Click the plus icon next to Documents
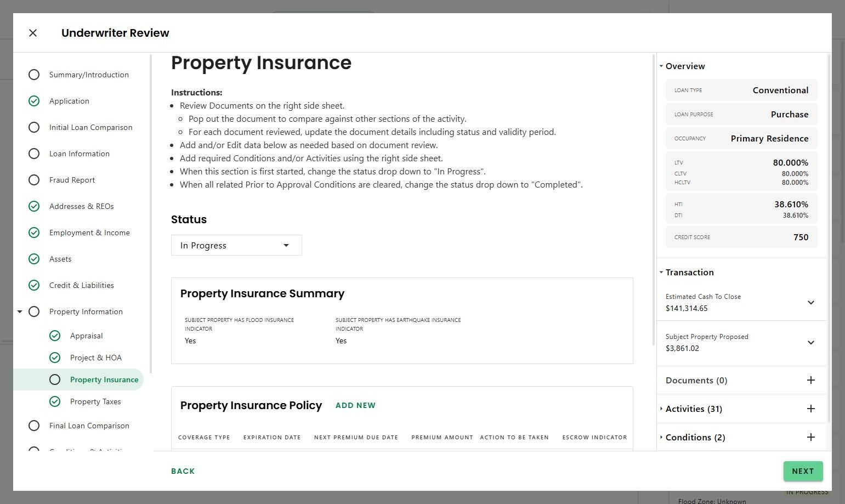 (x=811, y=380)
